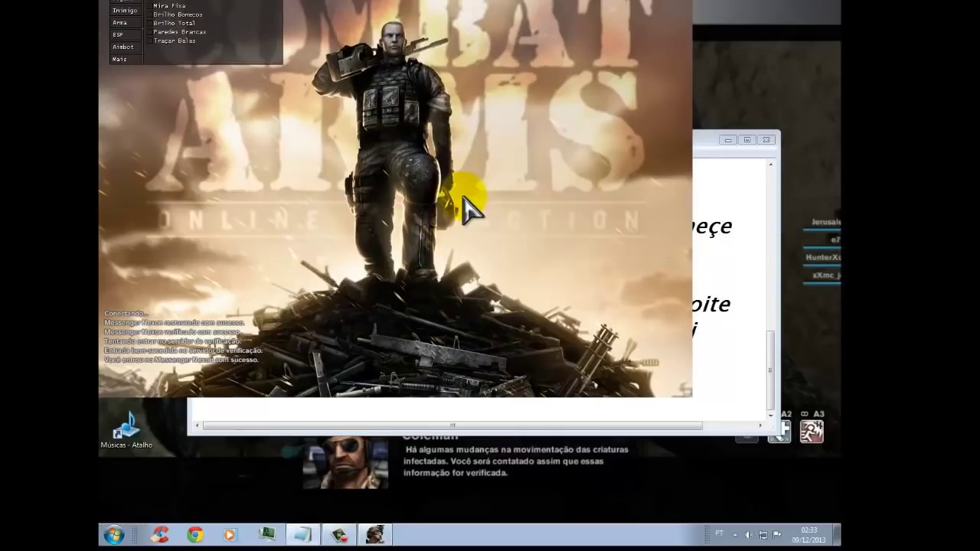The height and width of the screenshot is (551, 980).
Task: Switch to the Combat Arms soldier taskbar icon
Action: [x=374, y=534]
